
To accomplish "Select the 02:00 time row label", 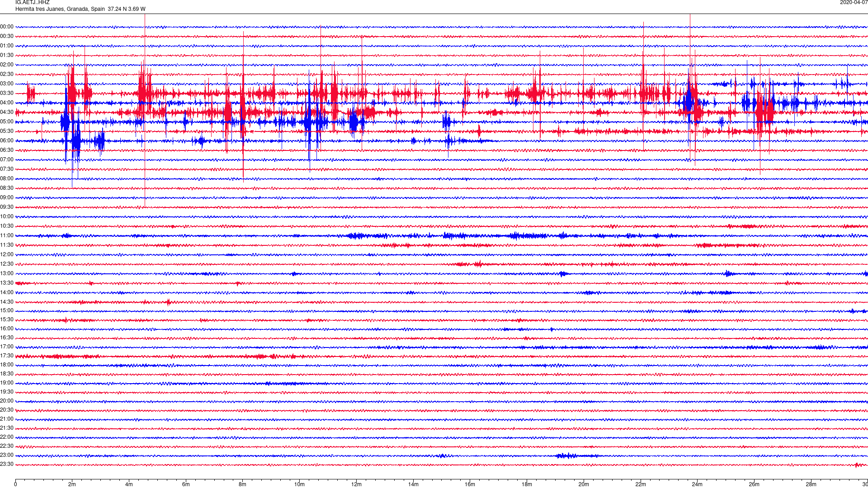I will [x=7, y=65].
